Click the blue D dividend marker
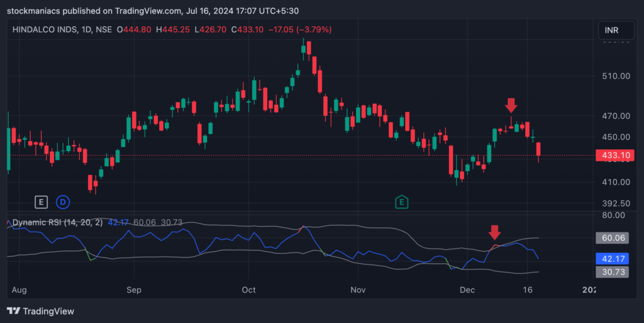Screen dimensions: 644x323 click(63, 201)
